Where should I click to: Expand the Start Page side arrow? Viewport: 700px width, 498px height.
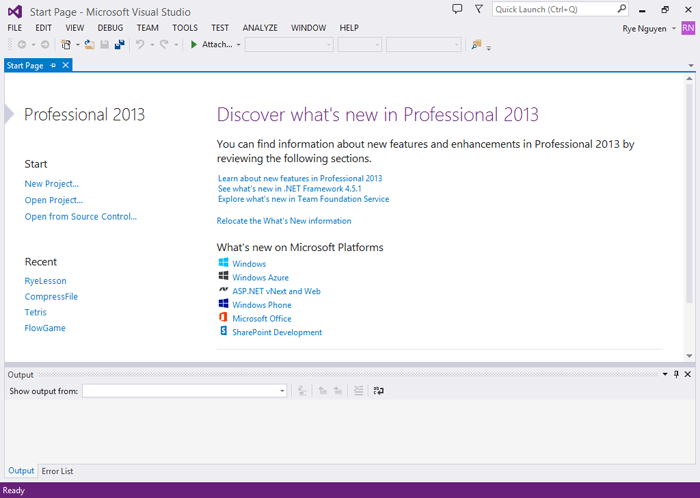coord(9,114)
